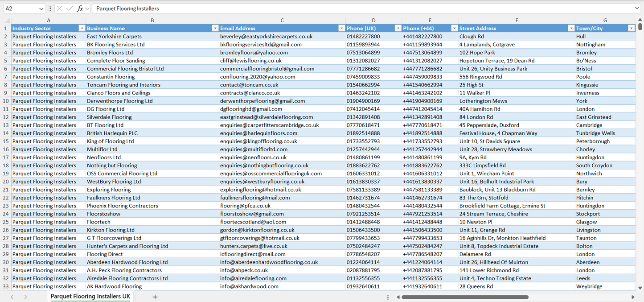
Task: Click the Hunter's Carpets and Flooring Ltd cell
Action: pos(152,246)
